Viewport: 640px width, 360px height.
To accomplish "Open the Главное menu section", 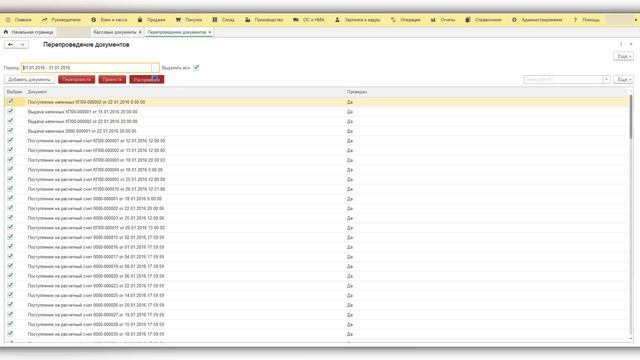I will pos(23,20).
